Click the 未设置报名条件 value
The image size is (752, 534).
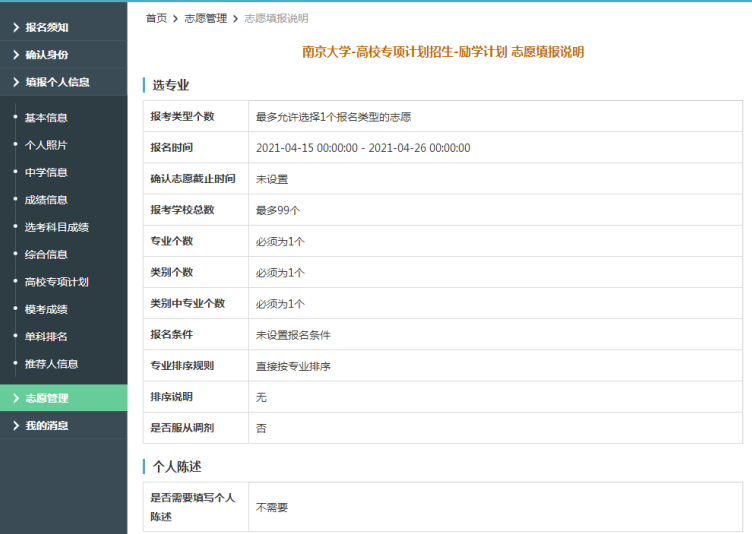tap(293, 335)
